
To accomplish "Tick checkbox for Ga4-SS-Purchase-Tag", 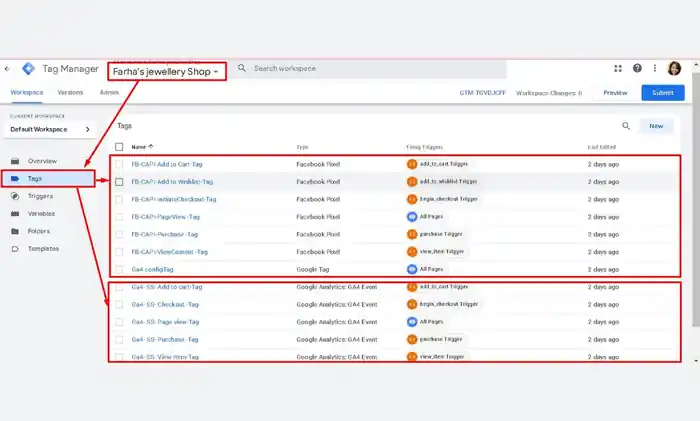I will tap(119, 339).
